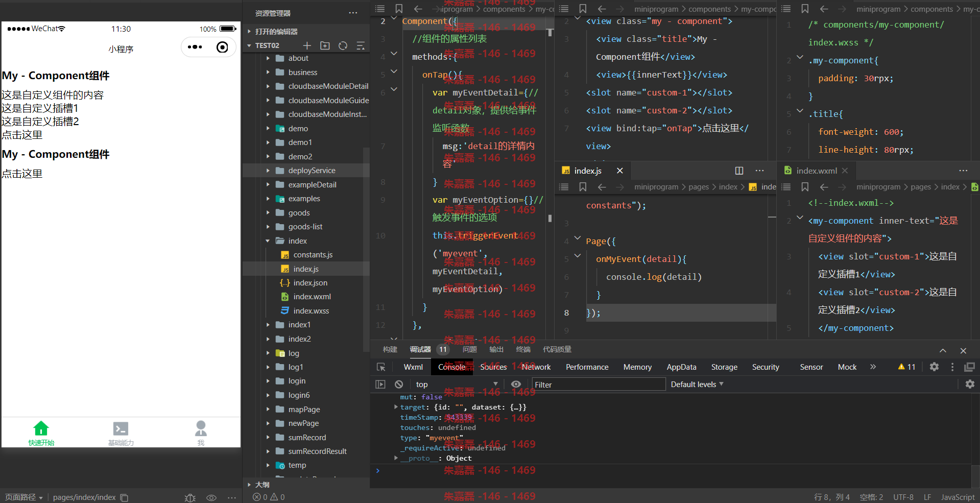Click the console Filter input

pos(599,385)
